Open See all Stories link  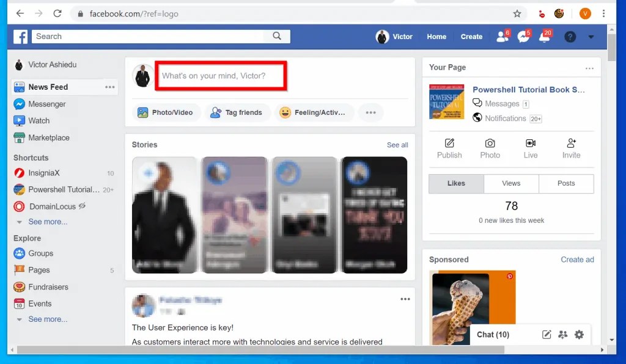397,145
